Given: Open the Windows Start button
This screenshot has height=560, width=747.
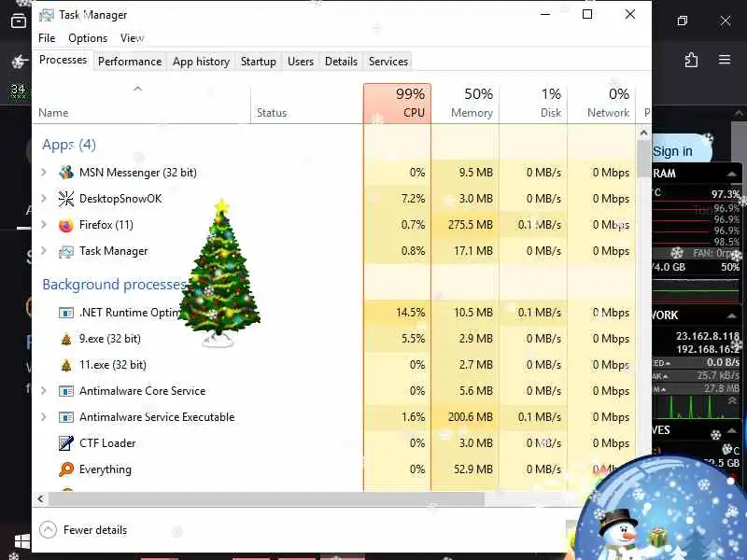Looking at the screenshot, I should 21,541.
